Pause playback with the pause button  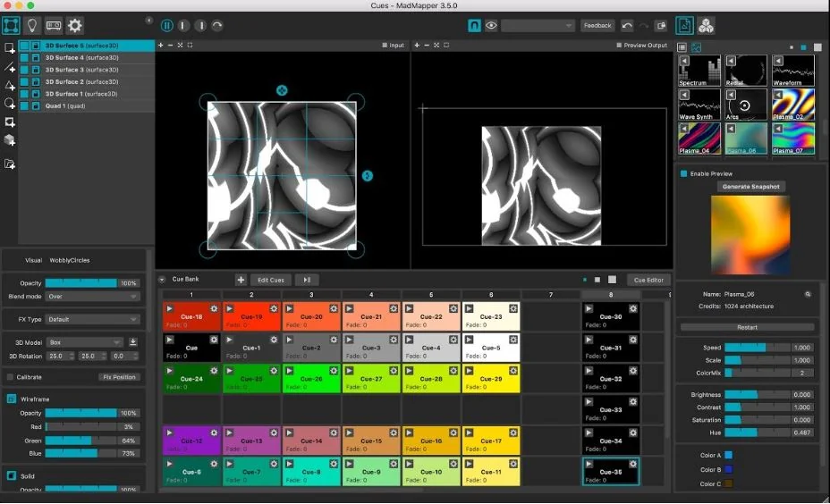[166, 25]
